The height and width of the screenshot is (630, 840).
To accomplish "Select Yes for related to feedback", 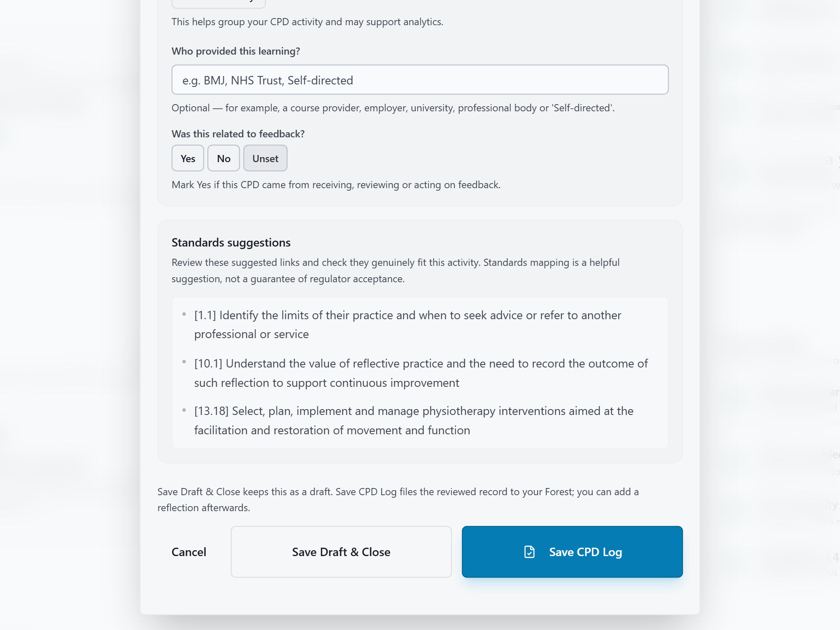I will pos(188,158).
